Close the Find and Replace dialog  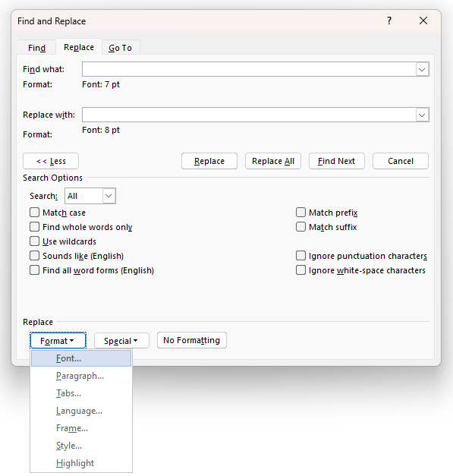click(x=423, y=20)
